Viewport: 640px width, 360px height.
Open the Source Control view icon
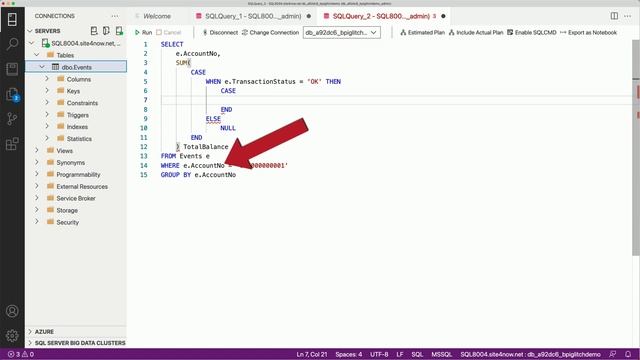(12, 119)
